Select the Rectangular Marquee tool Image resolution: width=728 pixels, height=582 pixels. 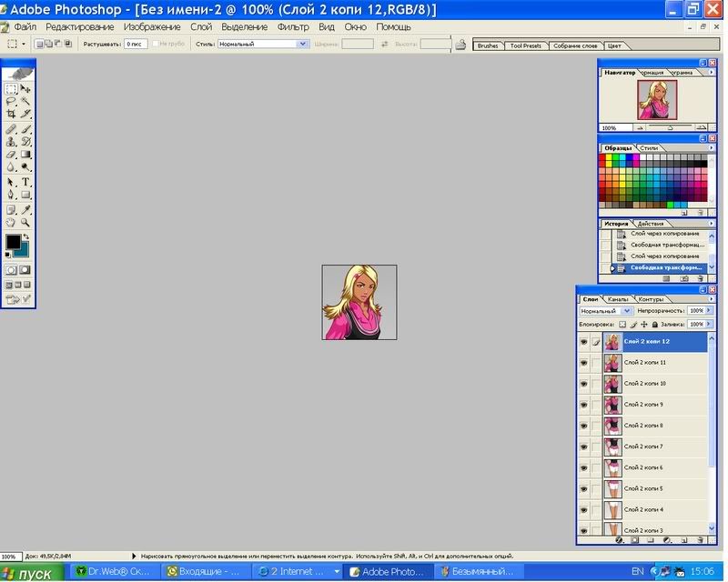11,88
